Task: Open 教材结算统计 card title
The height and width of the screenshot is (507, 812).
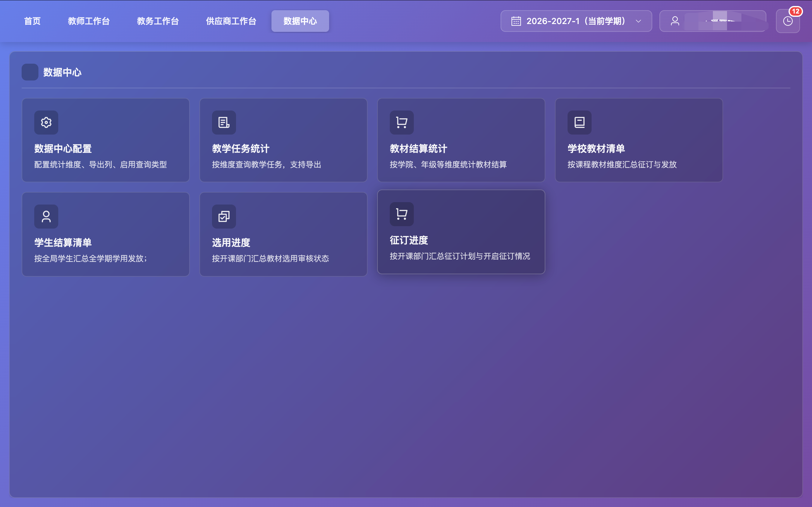Action: click(x=418, y=149)
